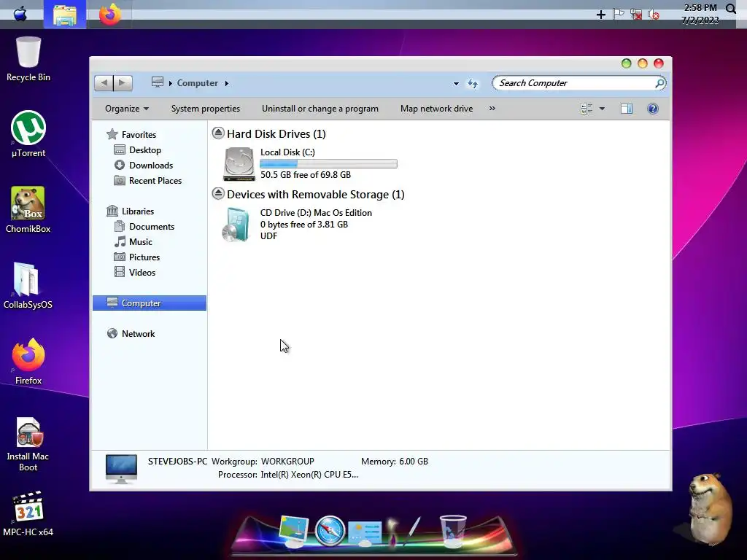Collapse the Hard Disk Drives group
747x560 pixels.
click(218, 133)
